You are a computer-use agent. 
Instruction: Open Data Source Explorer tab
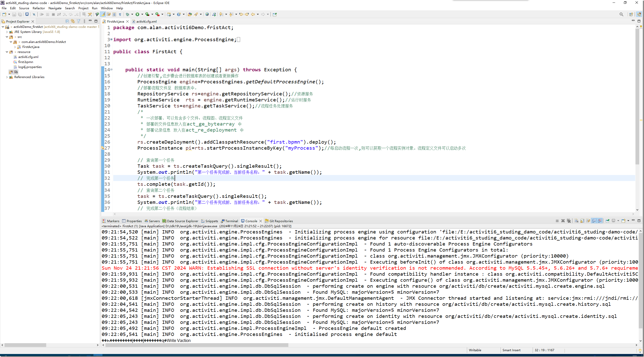pyautogui.click(x=180, y=221)
